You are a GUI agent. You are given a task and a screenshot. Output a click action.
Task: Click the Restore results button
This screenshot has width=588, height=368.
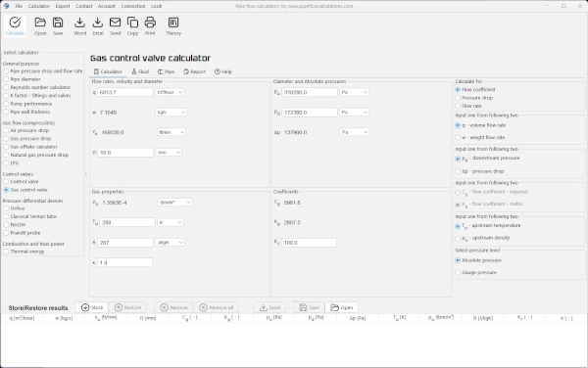[127, 307]
